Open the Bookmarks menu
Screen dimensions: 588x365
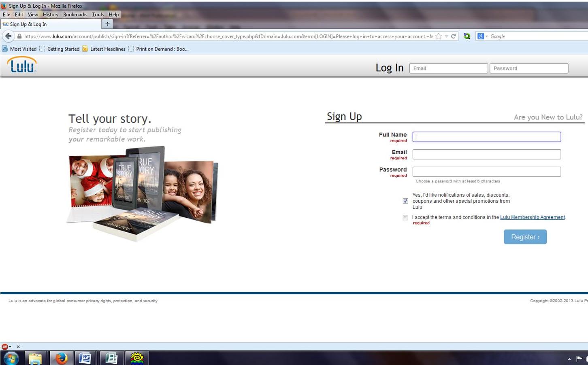click(75, 15)
